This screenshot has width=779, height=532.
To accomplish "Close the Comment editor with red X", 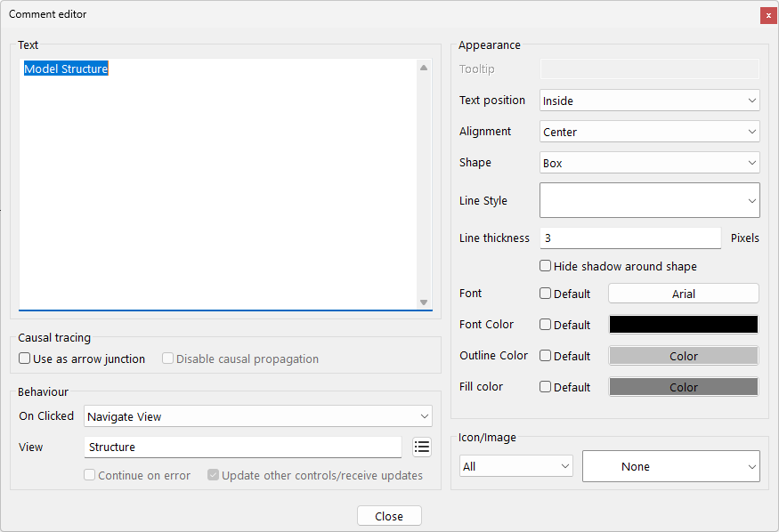I will [x=767, y=15].
